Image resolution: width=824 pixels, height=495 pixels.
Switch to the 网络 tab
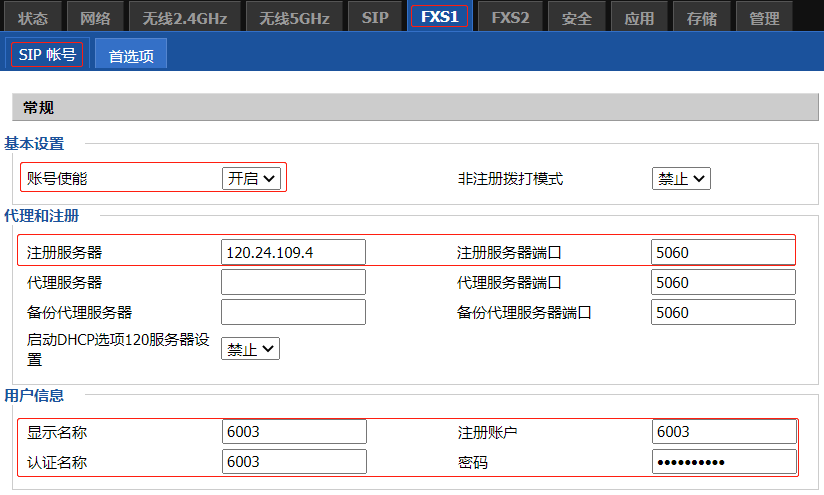(95, 17)
